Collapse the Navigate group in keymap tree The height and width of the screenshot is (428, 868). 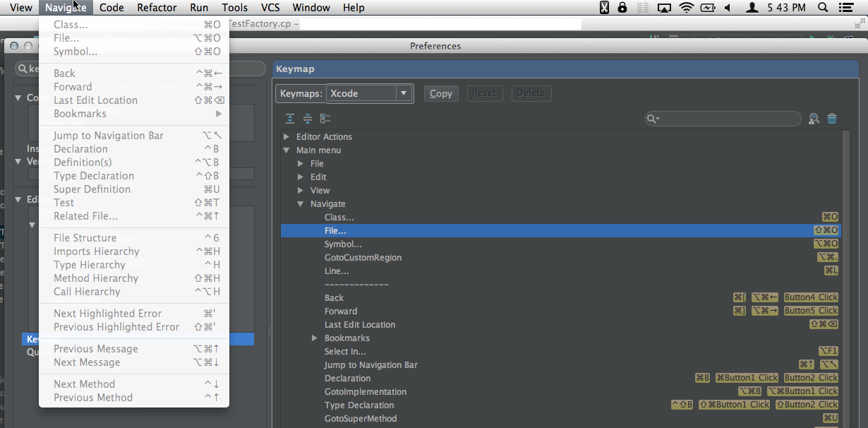tap(300, 204)
